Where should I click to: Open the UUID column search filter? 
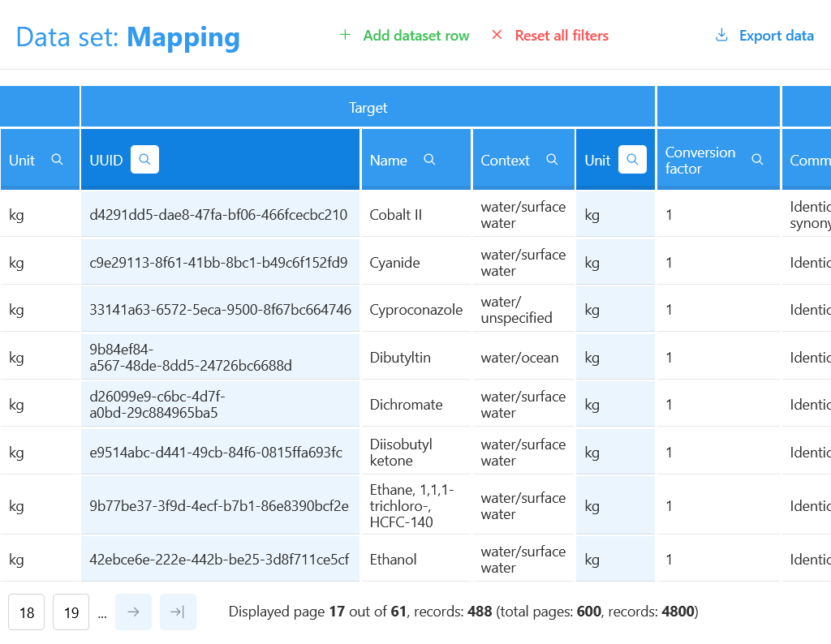(144, 160)
